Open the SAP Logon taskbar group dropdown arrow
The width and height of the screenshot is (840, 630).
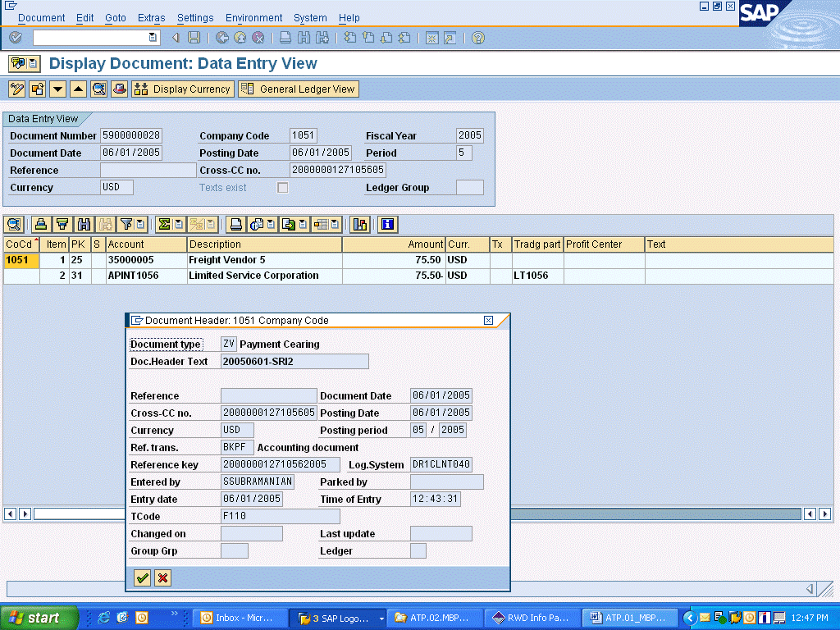click(381, 619)
